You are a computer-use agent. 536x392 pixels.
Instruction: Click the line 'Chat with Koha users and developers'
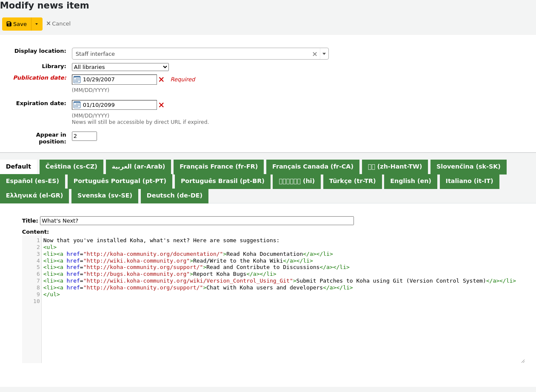coord(198,288)
